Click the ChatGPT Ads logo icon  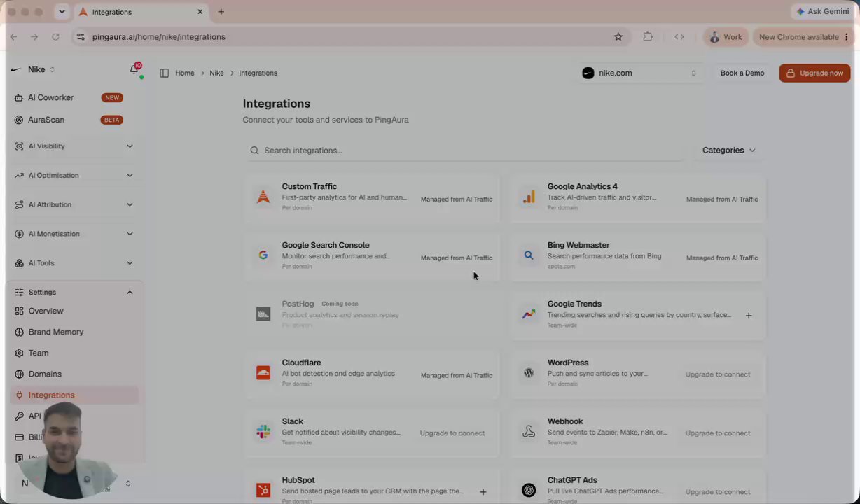(x=529, y=491)
